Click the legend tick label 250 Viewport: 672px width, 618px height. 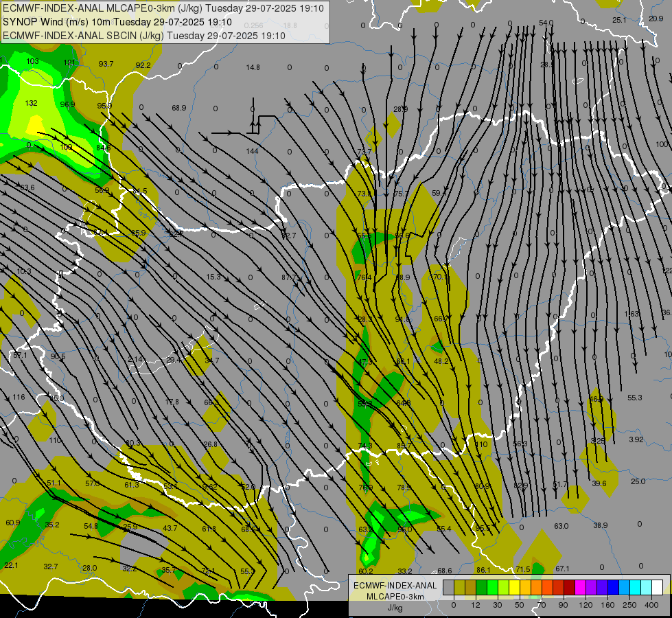coord(629,605)
